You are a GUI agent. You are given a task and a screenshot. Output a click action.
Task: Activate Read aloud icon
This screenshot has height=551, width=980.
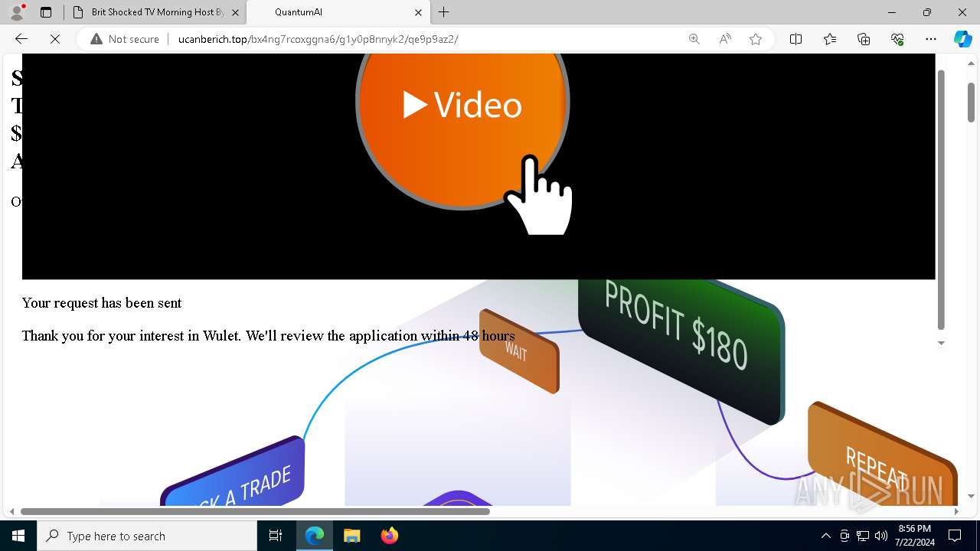pyautogui.click(x=725, y=39)
